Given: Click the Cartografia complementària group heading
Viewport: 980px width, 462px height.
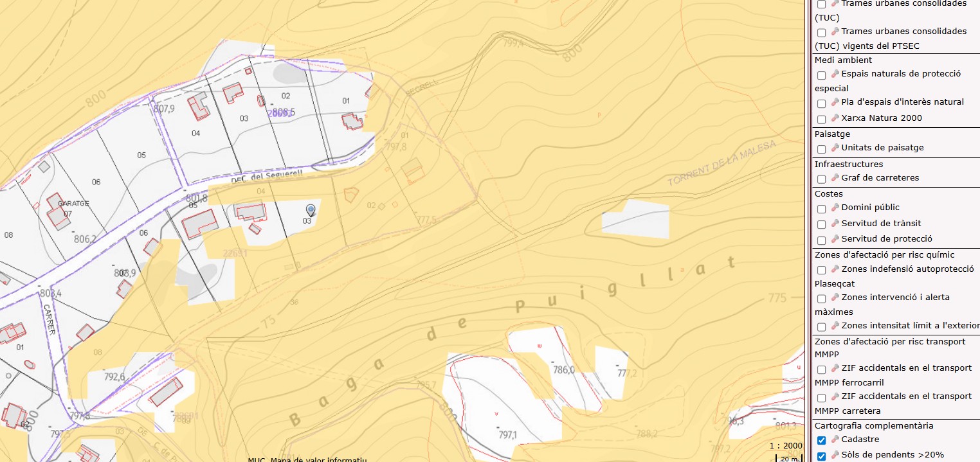Looking at the screenshot, I should tap(873, 425).
